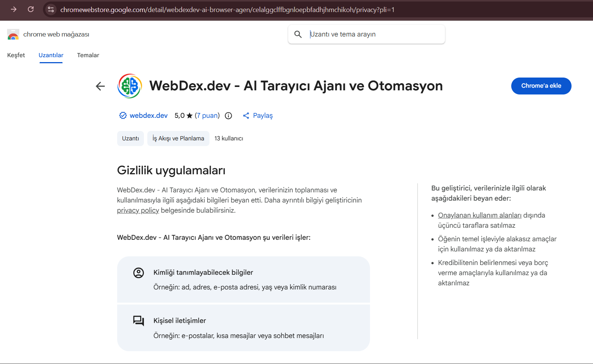
Task: Click the person icon for identifiable info
Action: 139,273
